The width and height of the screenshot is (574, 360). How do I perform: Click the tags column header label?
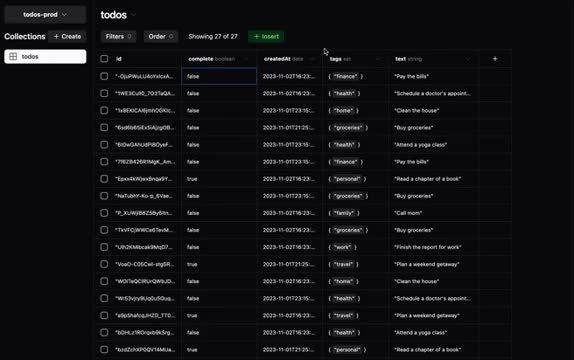pyautogui.click(x=336, y=59)
